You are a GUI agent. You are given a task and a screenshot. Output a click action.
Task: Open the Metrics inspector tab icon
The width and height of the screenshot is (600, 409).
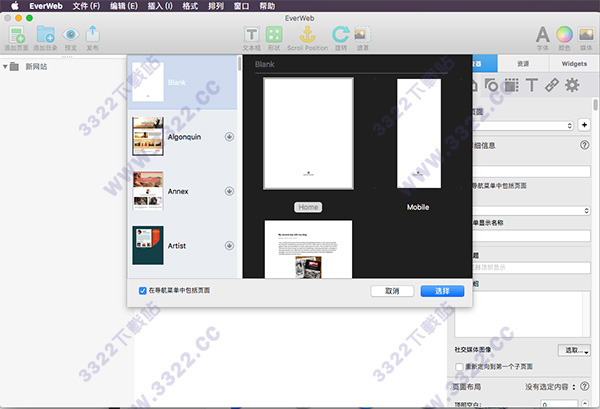511,85
